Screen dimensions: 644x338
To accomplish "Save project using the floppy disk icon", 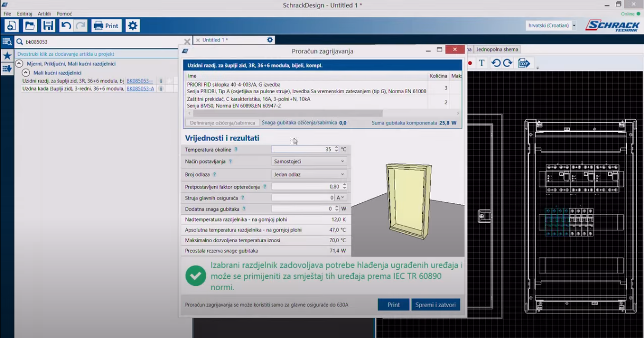I will tap(48, 26).
